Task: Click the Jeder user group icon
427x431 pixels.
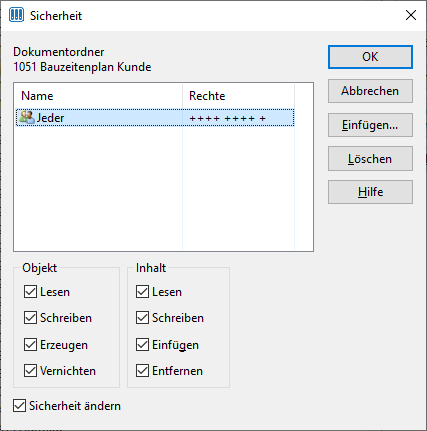Action: [x=27, y=117]
